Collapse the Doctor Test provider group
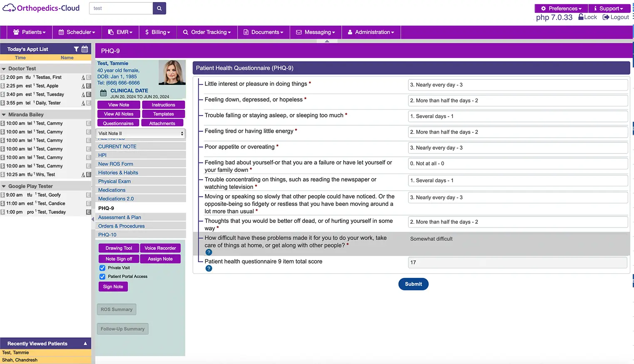Screen dimensions: 634x364 click(4, 69)
